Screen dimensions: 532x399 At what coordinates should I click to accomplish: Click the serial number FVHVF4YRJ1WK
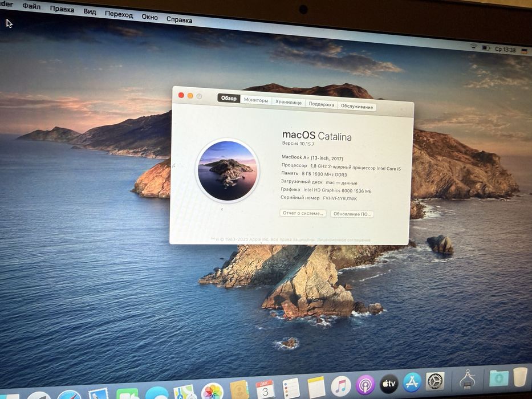(x=340, y=198)
